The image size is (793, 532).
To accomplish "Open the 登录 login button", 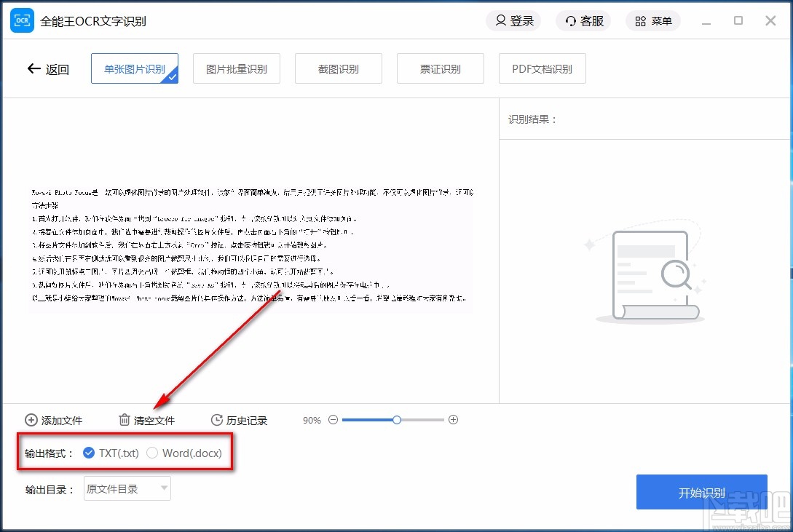I will 514,20.
